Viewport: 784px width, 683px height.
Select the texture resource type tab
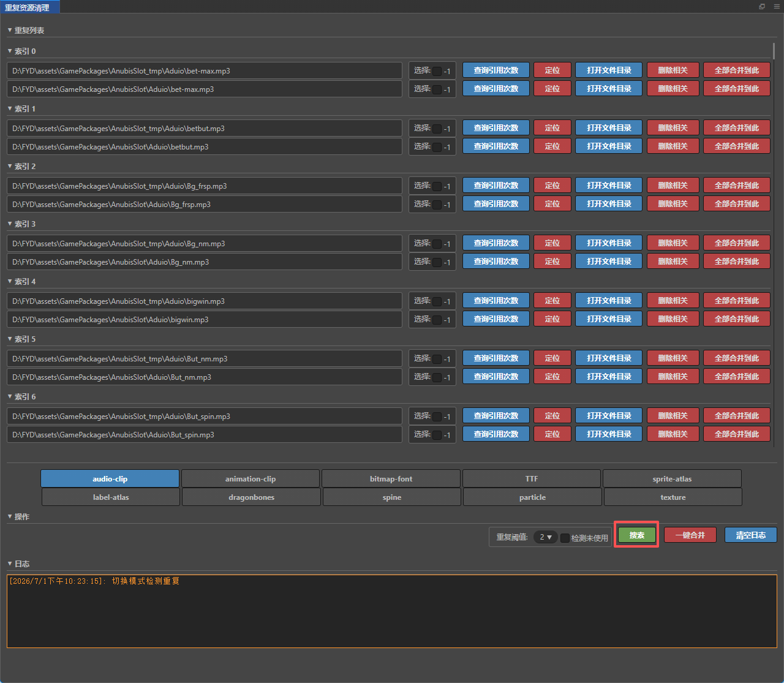click(673, 497)
